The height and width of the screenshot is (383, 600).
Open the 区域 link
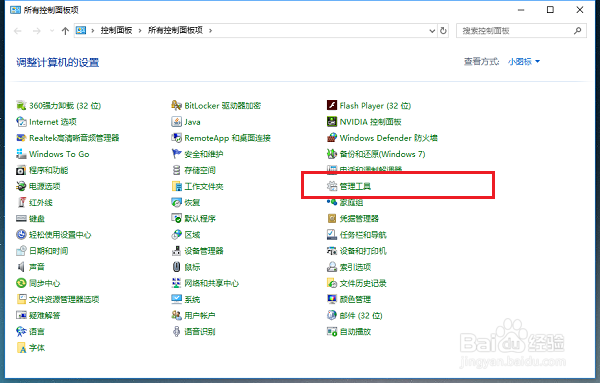coord(192,235)
